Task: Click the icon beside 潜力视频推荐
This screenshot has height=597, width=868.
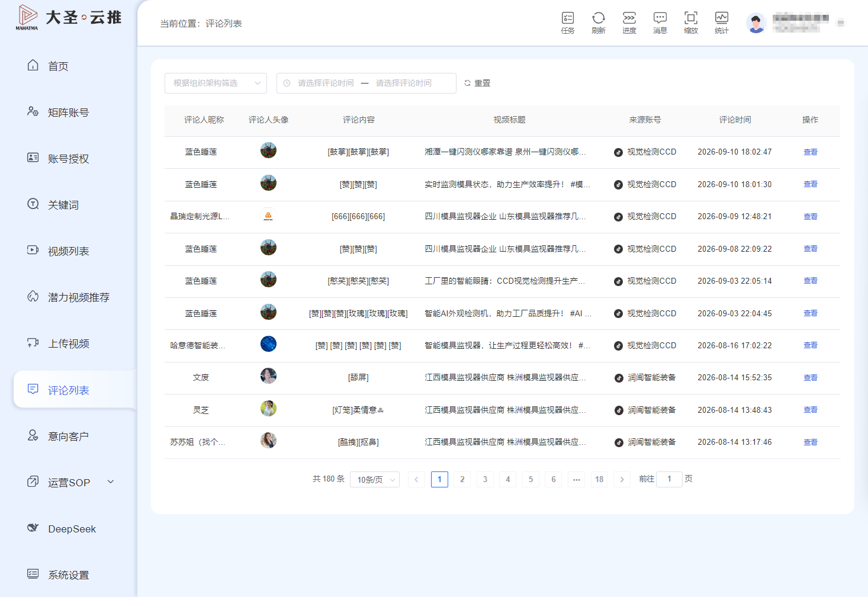Action: (x=33, y=296)
